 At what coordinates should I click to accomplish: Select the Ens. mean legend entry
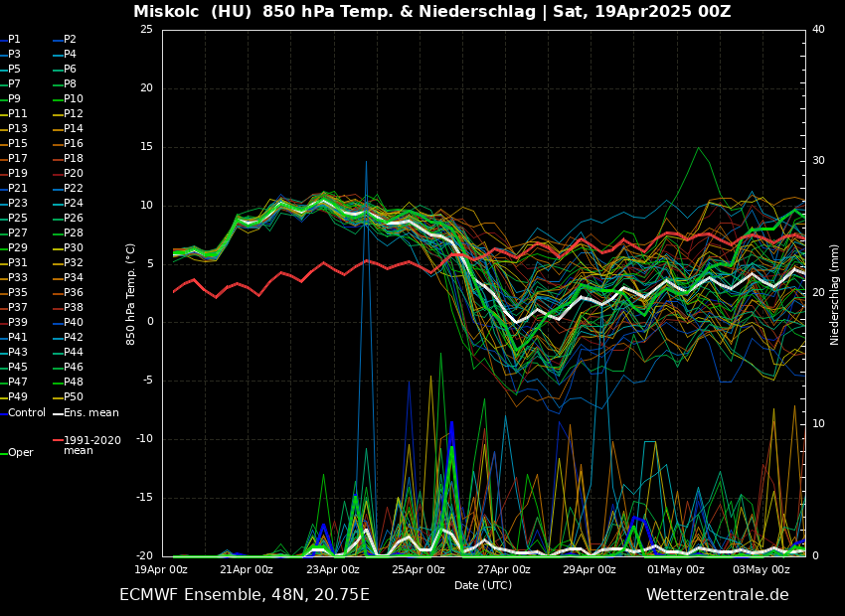pyautogui.click(x=90, y=412)
